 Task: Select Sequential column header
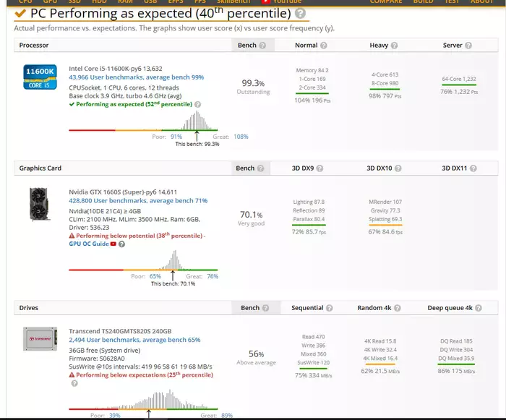tap(307, 308)
